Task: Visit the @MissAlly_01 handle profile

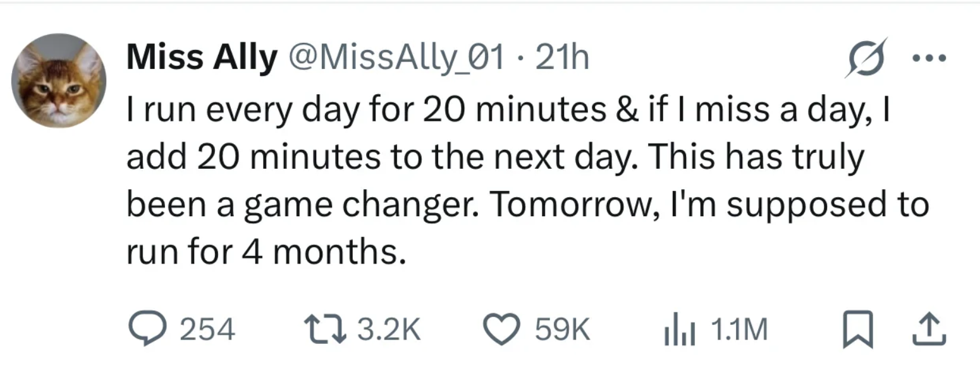Action: [x=397, y=59]
